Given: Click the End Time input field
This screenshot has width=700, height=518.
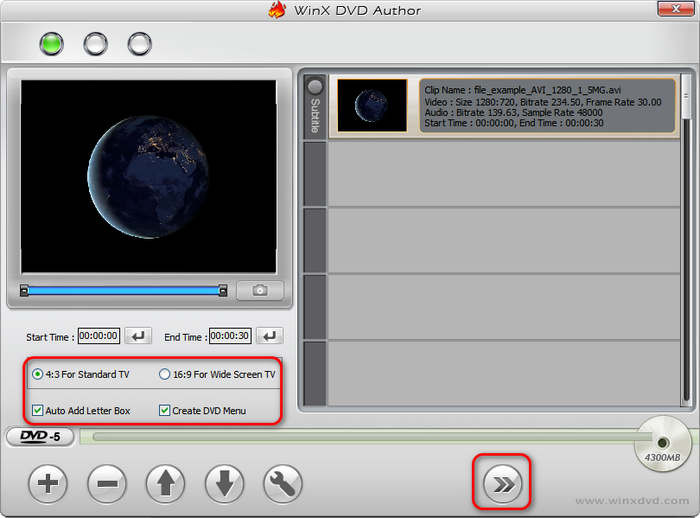Looking at the screenshot, I should click(230, 337).
